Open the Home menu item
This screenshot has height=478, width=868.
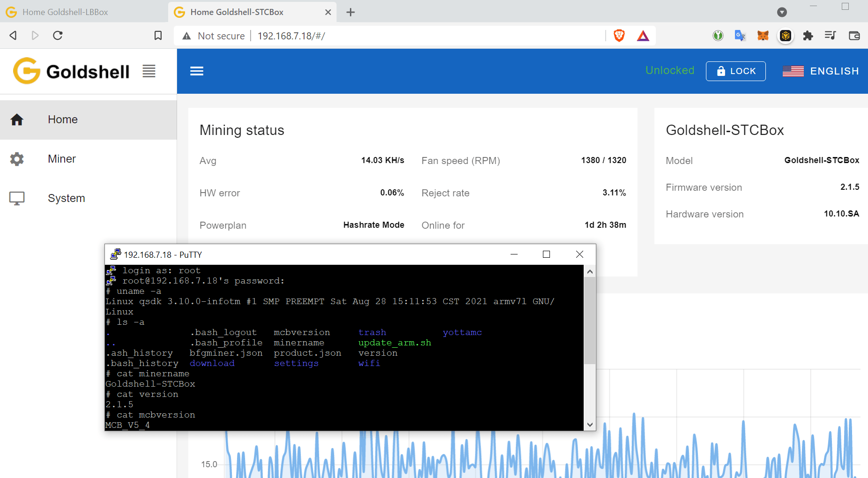[88, 120]
